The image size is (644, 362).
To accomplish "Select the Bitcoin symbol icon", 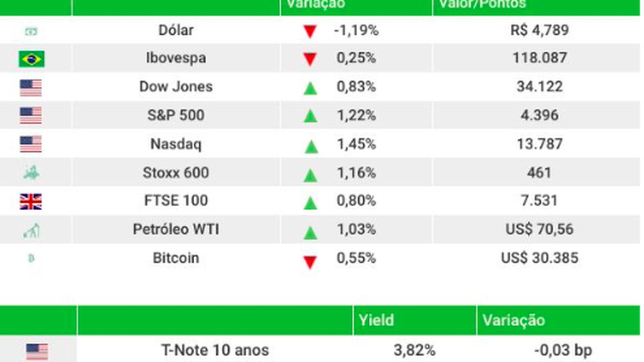I will (31, 258).
